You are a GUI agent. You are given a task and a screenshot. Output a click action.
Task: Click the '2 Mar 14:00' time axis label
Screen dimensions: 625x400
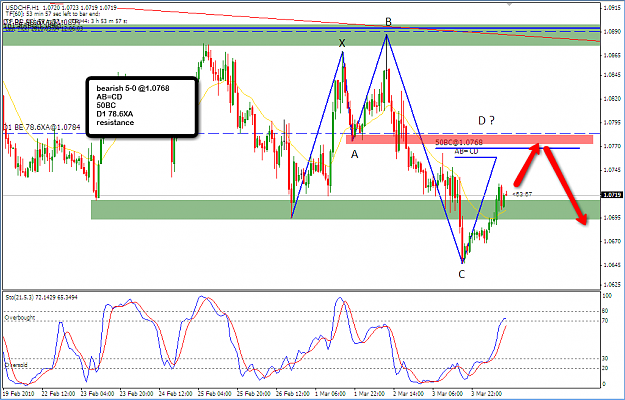(x=408, y=393)
